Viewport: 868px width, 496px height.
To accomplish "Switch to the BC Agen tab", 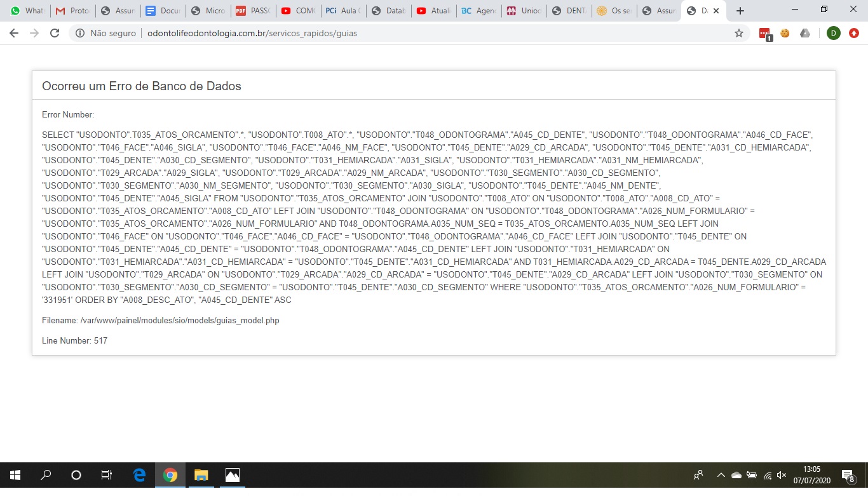I will [x=478, y=11].
